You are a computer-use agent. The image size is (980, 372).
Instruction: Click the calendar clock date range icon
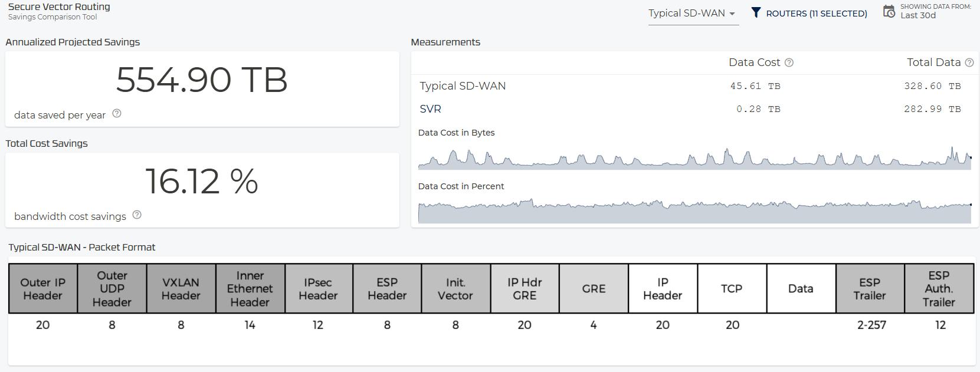(x=889, y=11)
